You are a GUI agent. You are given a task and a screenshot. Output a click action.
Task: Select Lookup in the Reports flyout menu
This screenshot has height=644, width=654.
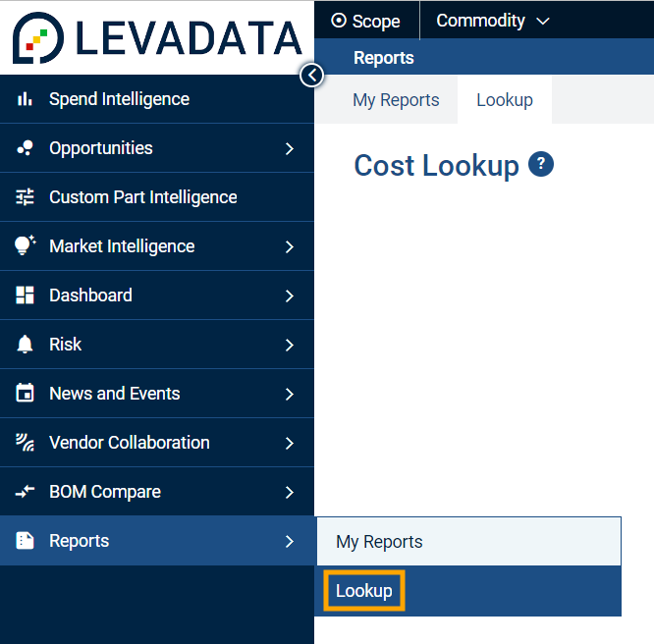point(364,591)
